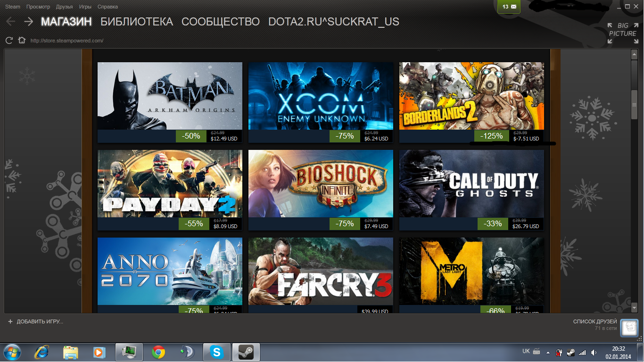Click the -55% discount badge
644x362 pixels.
point(195,224)
